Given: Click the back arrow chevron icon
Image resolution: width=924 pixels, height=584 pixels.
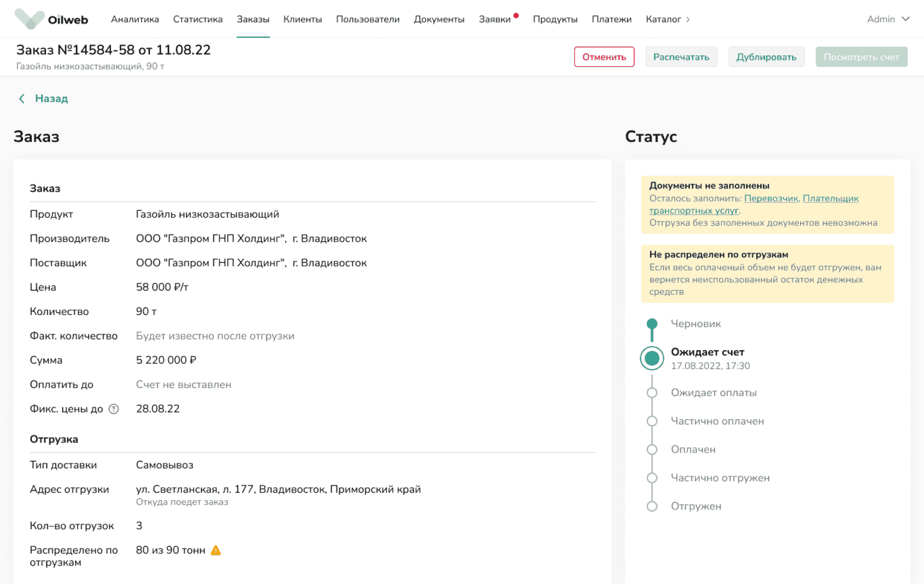Looking at the screenshot, I should pyautogui.click(x=22, y=99).
